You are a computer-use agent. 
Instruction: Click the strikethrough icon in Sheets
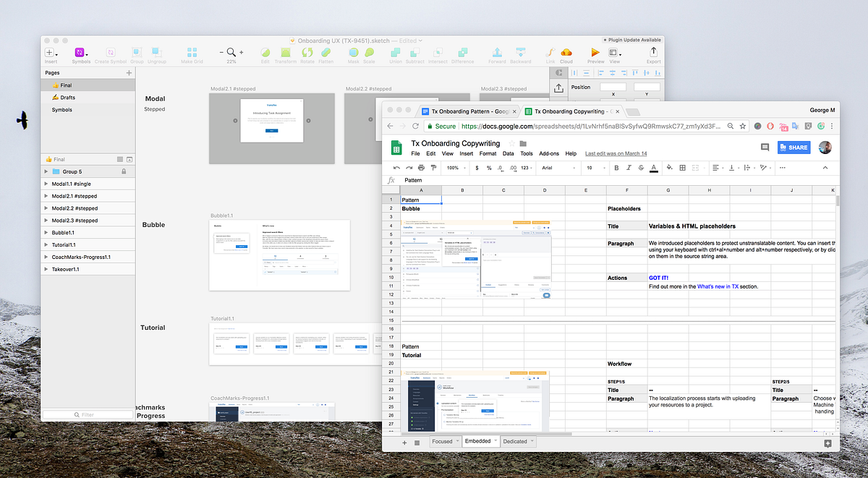click(641, 167)
